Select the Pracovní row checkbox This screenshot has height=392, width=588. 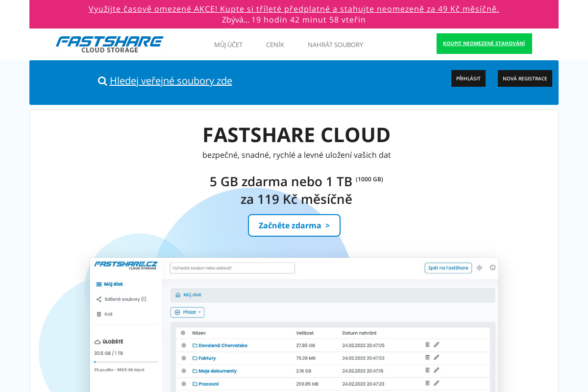click(184, 384)
